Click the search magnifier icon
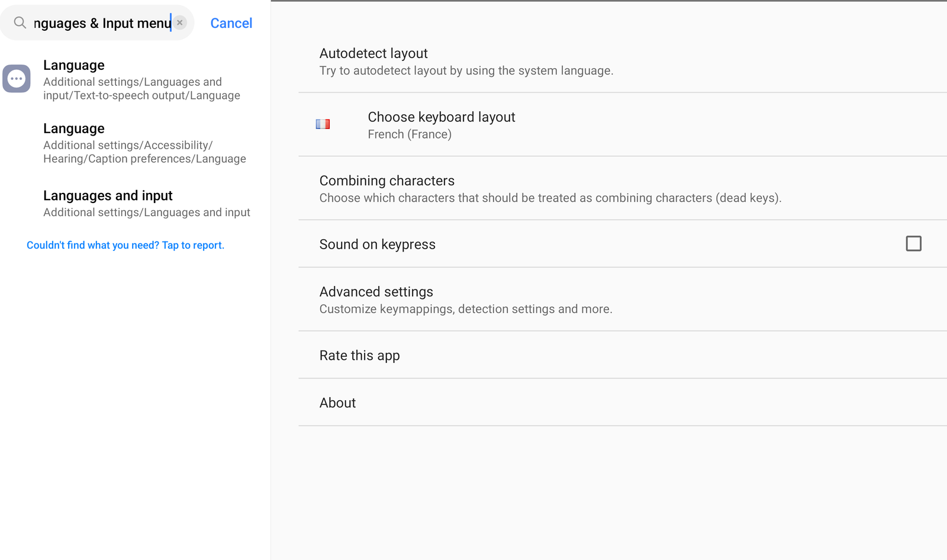947x560 pixels. [x=20, y=23]
